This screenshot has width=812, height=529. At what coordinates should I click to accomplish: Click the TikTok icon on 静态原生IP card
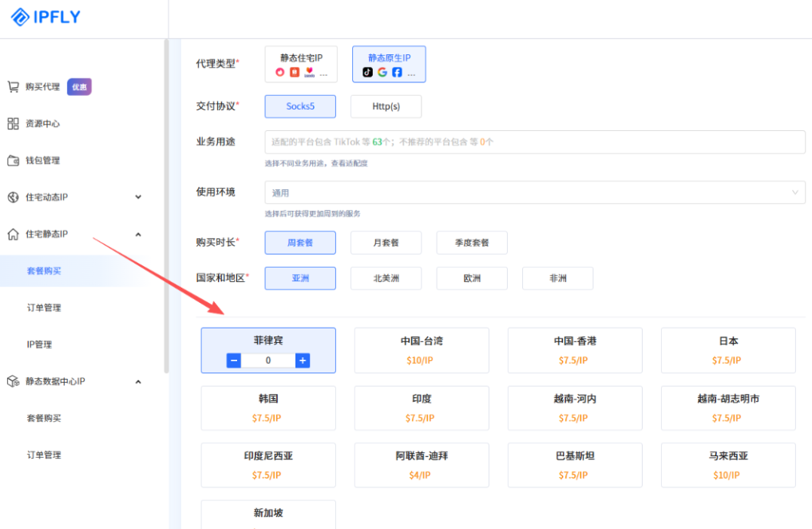pos(366,72)
